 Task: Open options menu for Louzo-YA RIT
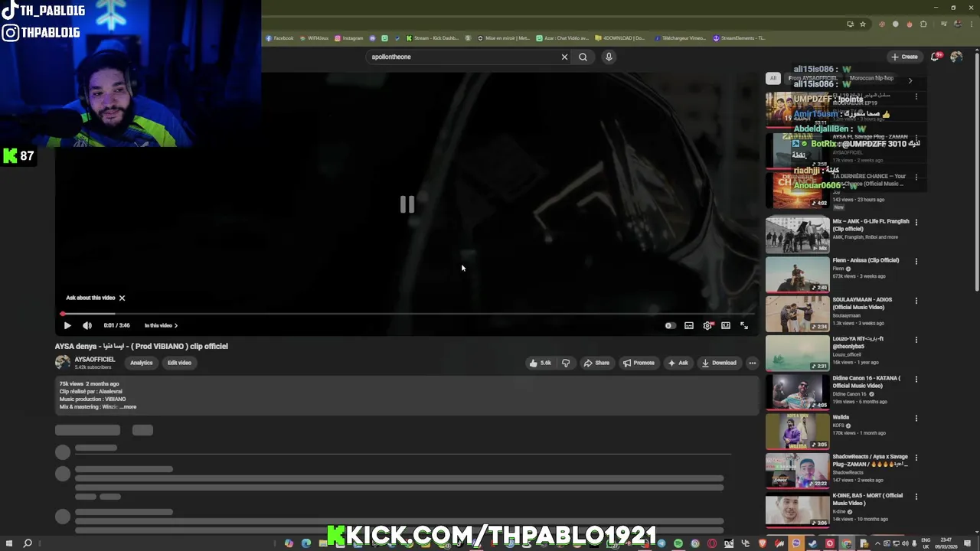916,340
